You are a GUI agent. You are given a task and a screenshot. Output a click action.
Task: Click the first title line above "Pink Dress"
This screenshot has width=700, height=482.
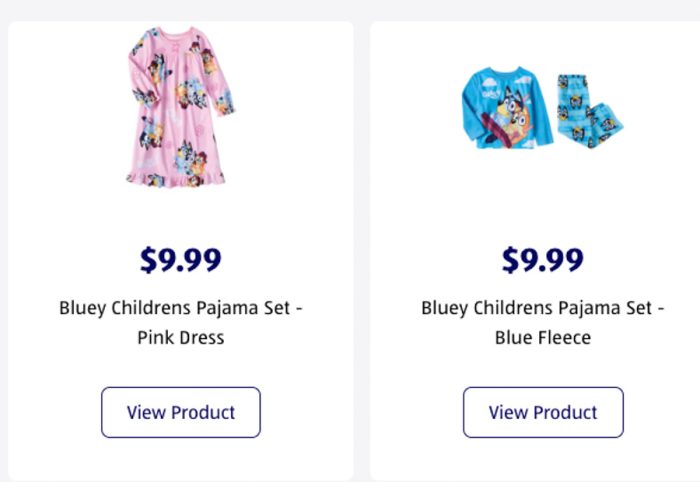[180, 307]
